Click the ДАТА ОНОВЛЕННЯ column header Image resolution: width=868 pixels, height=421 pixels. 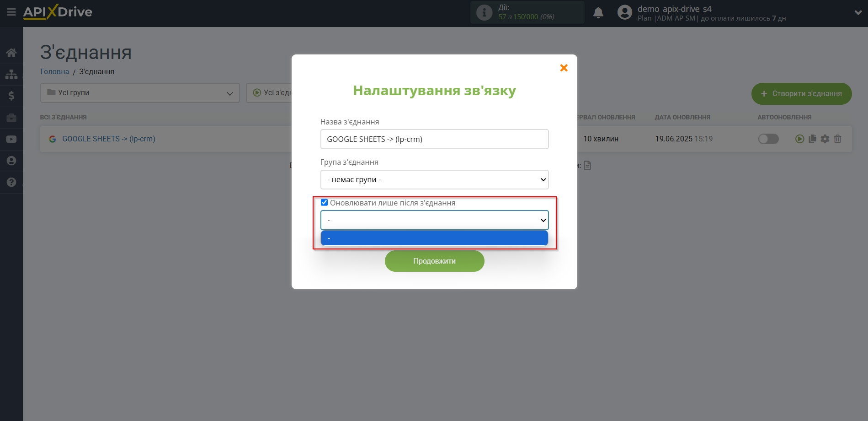tap(682, 117)
